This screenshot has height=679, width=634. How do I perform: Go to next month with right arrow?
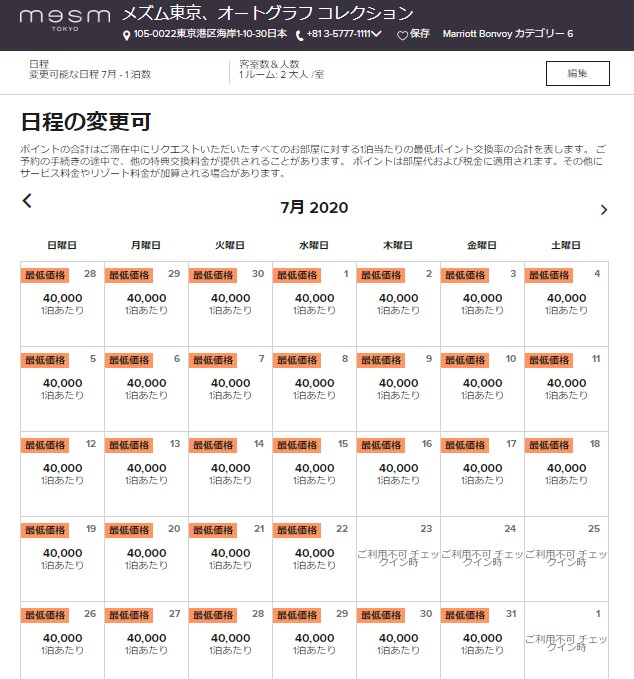[604, 210]
